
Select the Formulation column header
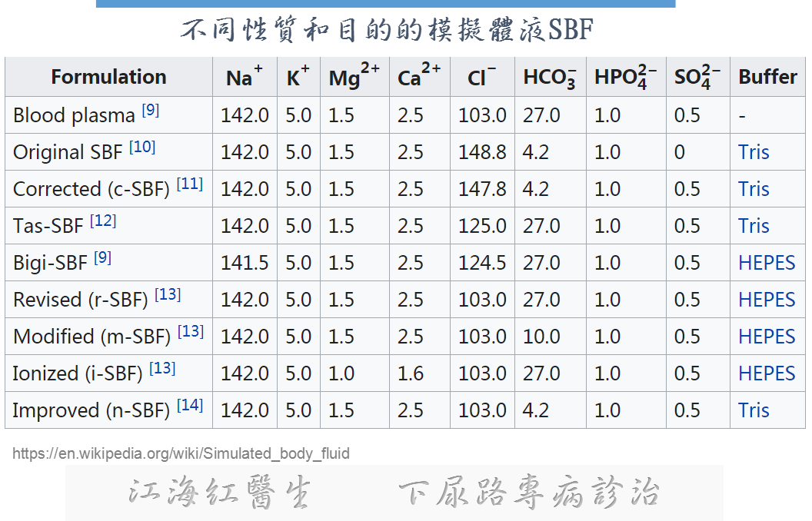pyautogui.click(x=108, y=77)
